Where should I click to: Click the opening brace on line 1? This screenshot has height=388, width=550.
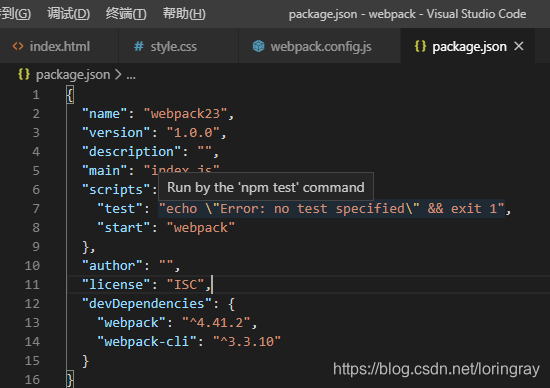70,95
